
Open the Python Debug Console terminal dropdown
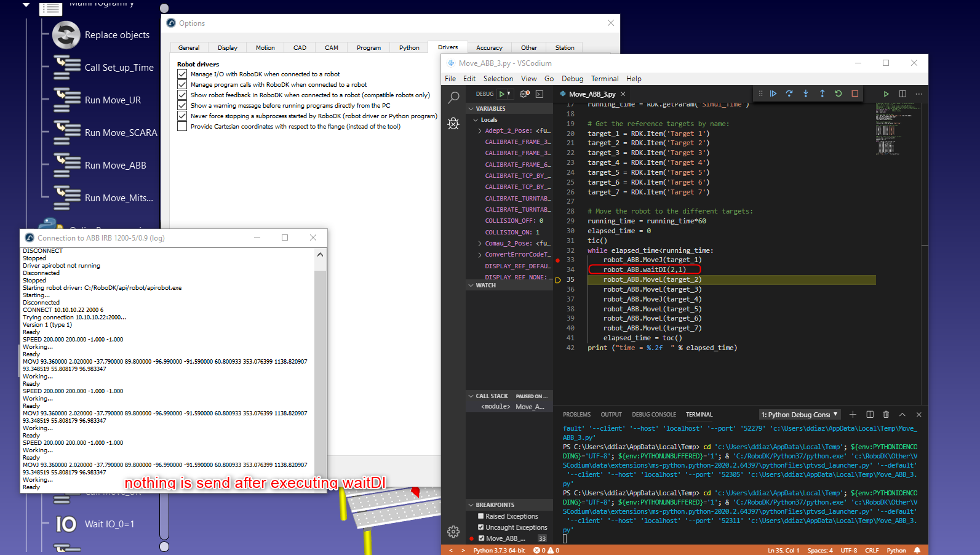800,415
